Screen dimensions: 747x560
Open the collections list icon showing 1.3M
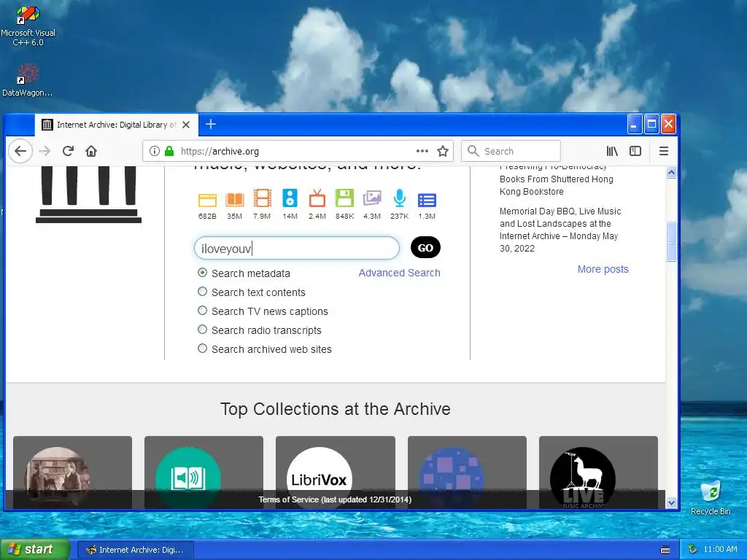(427, 200)
